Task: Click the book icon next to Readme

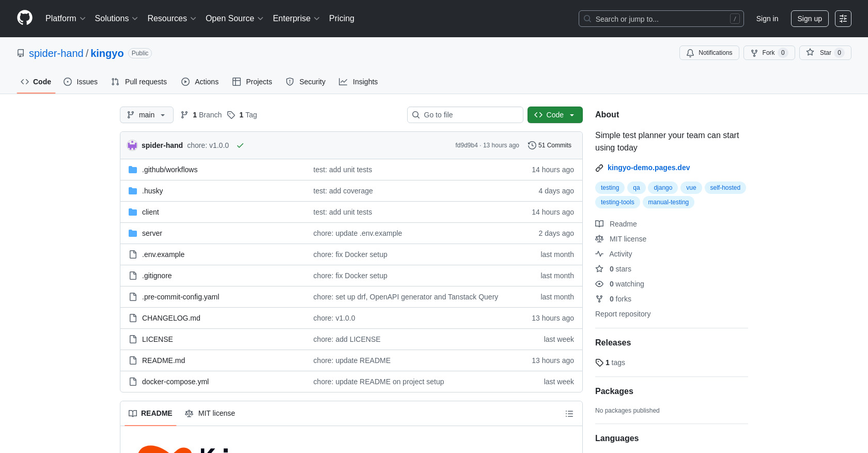Action: point(599,224)
